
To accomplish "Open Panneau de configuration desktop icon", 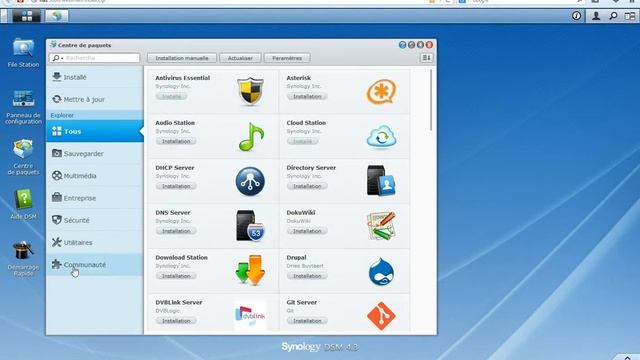I will 23,107.
